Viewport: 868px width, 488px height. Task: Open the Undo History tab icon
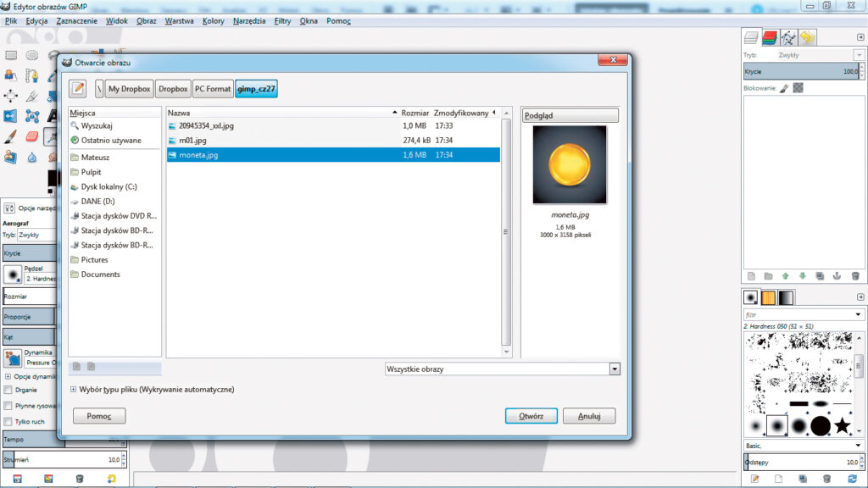click(x=806, y=37)
